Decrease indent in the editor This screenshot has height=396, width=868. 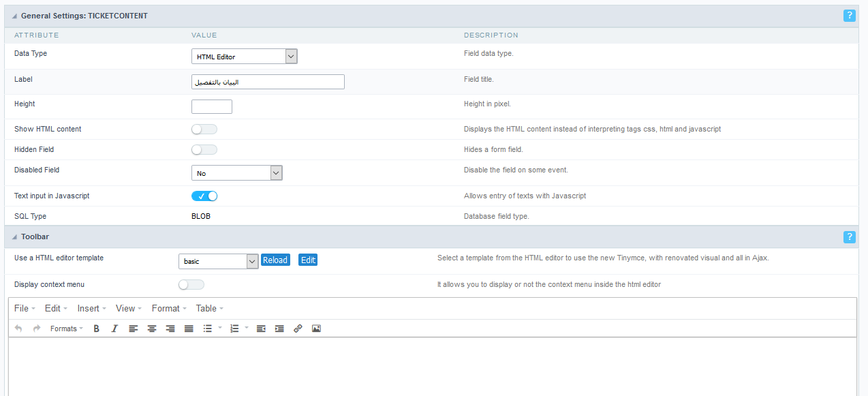(261, 329)
